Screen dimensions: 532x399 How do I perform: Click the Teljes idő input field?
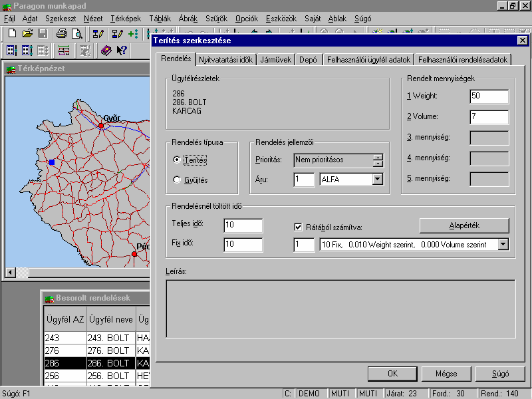(x=243, y=225)
